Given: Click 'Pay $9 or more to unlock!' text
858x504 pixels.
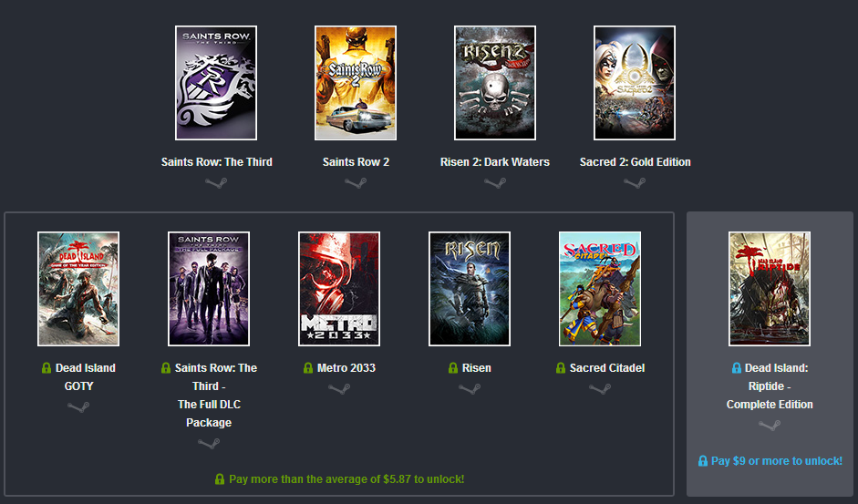Looking at the screenshot, I should coord(776,461).
